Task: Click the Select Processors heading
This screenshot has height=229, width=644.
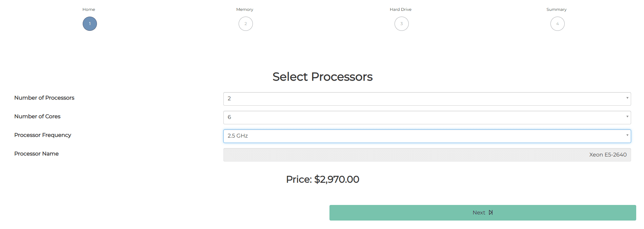Action: coord(322,77)
